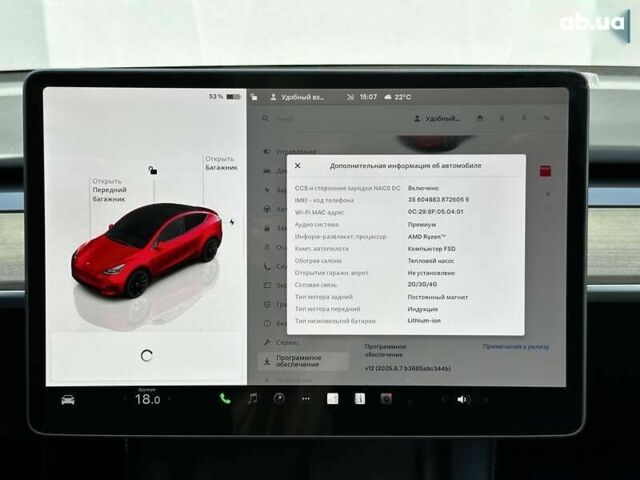This screenshot has height=480, width=640.
Task: Open the Удобный вх... profile in status bar
Action: [x=298, y=97]
